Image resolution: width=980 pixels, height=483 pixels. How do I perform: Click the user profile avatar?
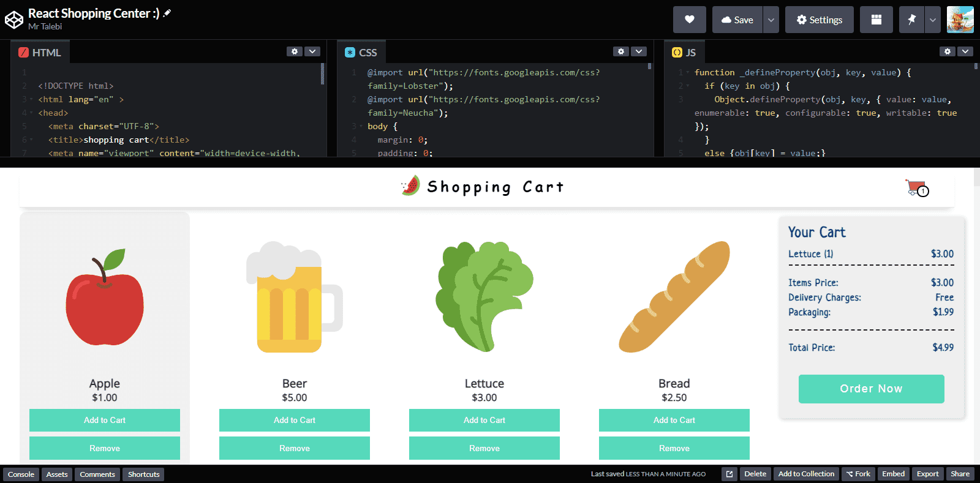[960, 20]
